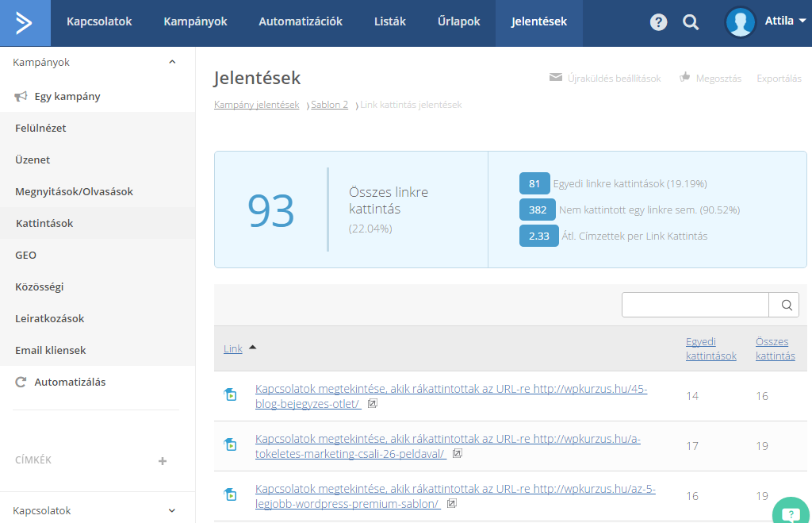Click the ActiveCampaign logo icon
The height and width of the screenshot is (523, 812).
[x=25, y=22]
